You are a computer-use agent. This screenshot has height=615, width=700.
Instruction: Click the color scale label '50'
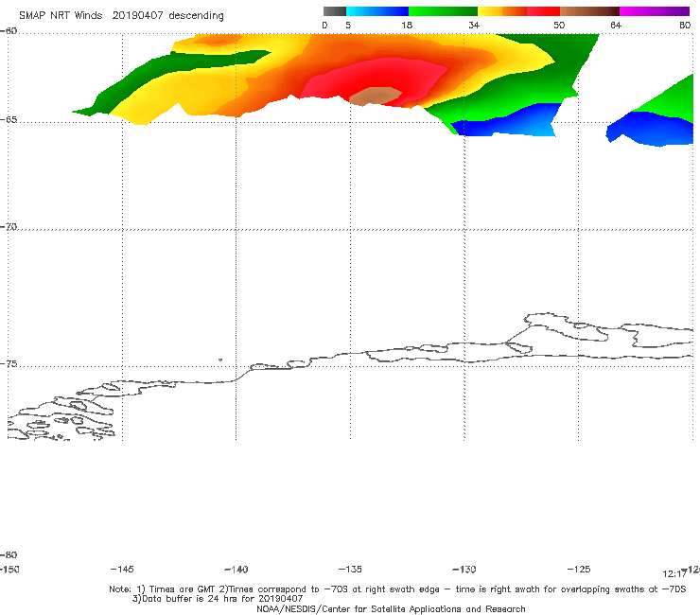559,25
